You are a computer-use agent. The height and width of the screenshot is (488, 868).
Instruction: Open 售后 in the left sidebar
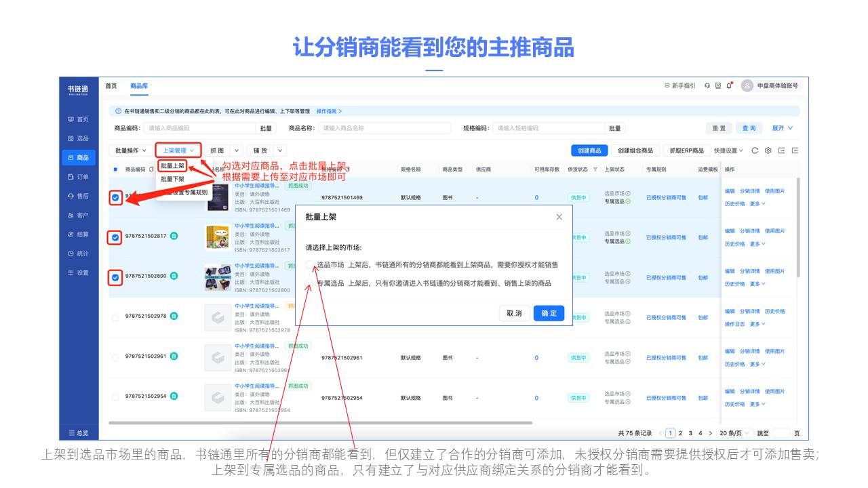[x=79, y=196]
